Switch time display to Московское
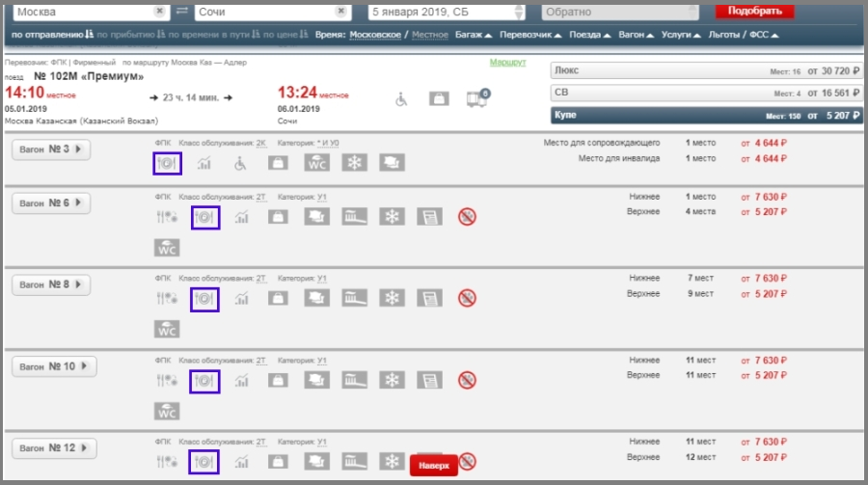 pos(377,35)
